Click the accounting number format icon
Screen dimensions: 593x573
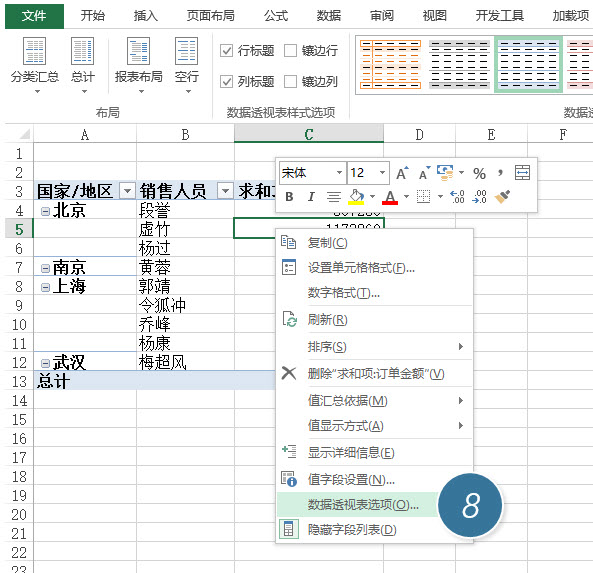445,173
